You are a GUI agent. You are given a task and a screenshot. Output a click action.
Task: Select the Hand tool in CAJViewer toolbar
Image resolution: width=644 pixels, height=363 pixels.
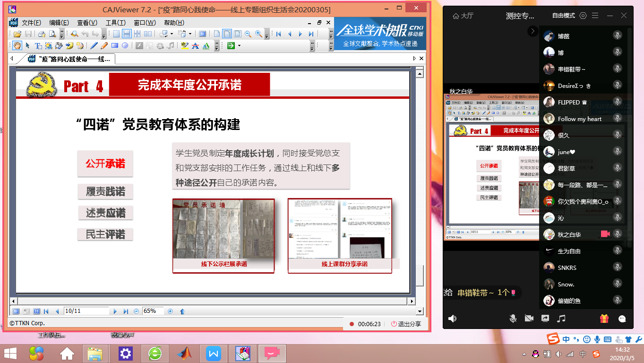(17, 46)
